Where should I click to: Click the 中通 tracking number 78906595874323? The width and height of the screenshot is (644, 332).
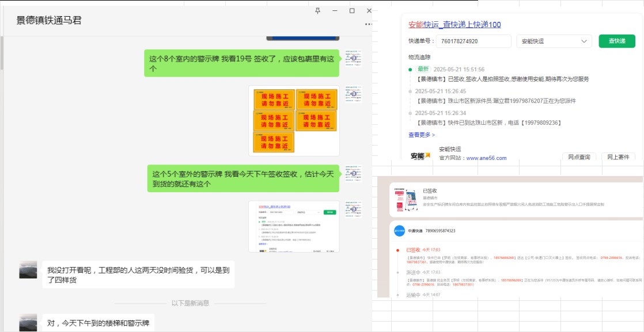[x=441, y=231]
